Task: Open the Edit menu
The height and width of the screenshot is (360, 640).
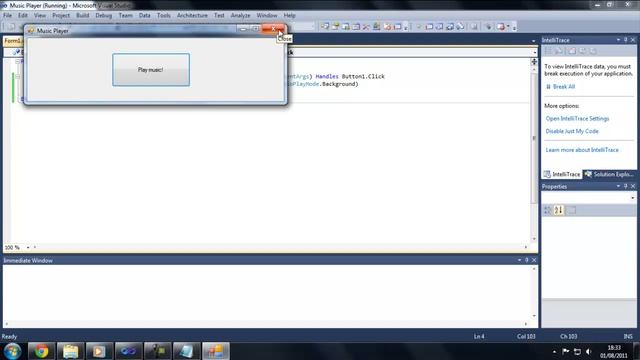Action: pos(22,16)
